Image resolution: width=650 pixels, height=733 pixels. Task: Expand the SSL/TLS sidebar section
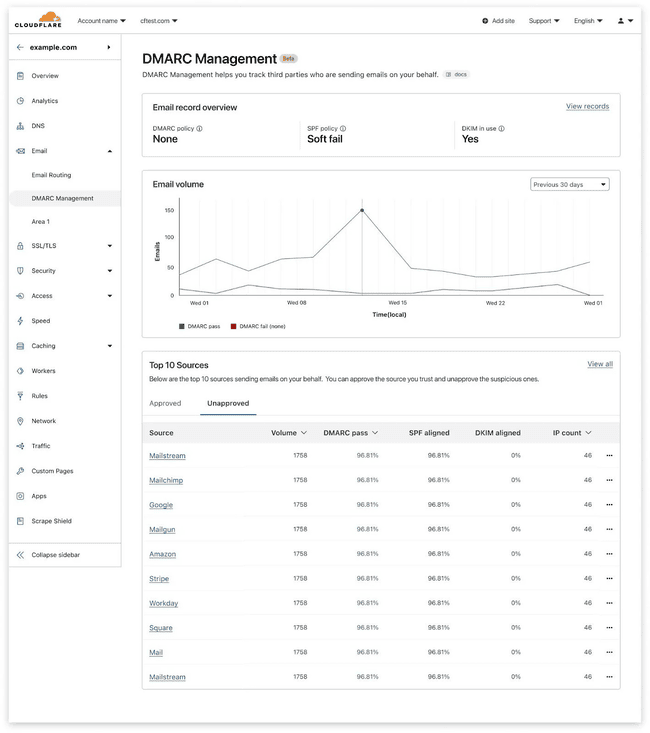(109, 246)
